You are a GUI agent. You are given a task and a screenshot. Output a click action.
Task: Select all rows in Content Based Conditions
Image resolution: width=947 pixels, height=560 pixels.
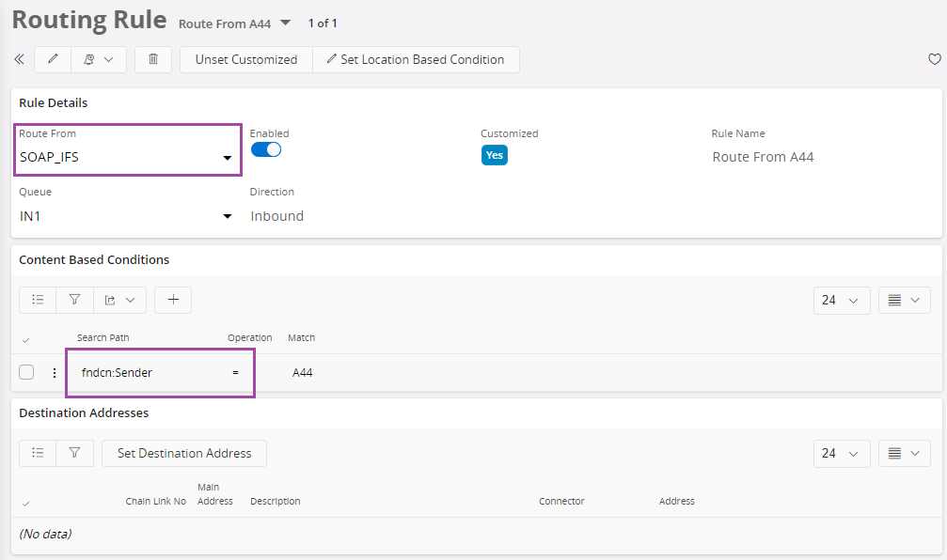25,338
